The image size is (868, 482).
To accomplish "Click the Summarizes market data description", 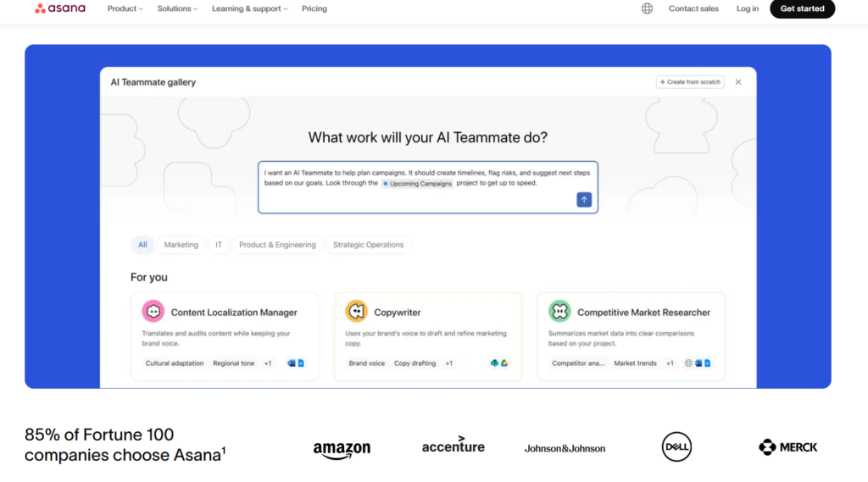I will pyautogui.click(x=621, y=338).
